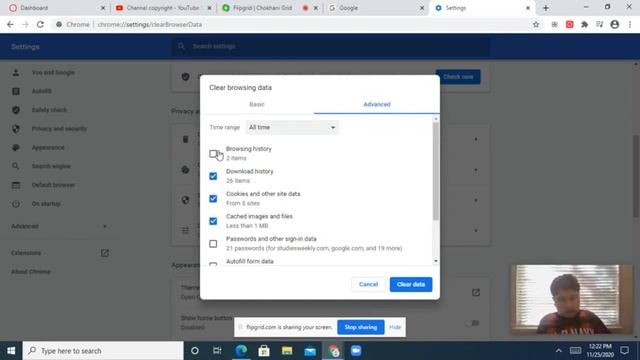The width and height of the screenshot is (640, 360).
Task: Uncheck Cached images and files
Action: 213,221
